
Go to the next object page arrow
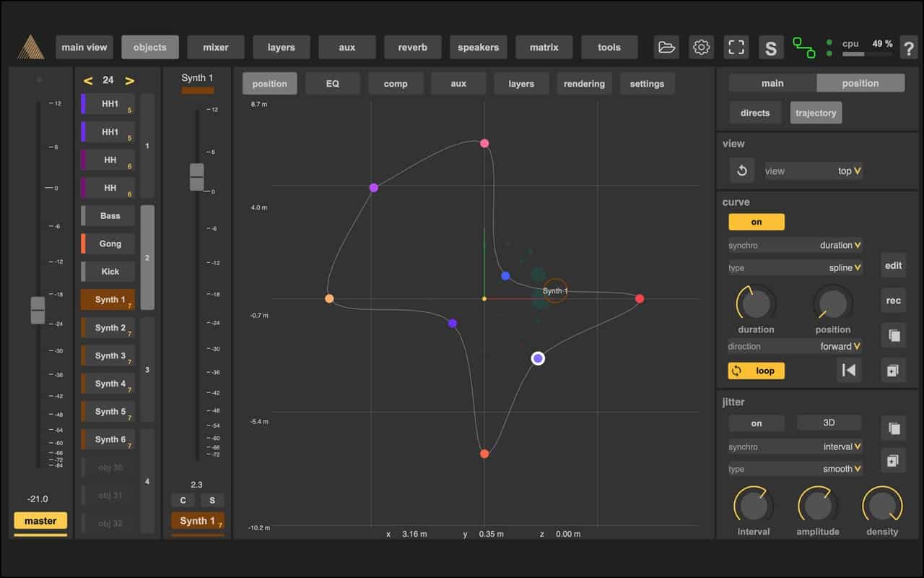130,80
